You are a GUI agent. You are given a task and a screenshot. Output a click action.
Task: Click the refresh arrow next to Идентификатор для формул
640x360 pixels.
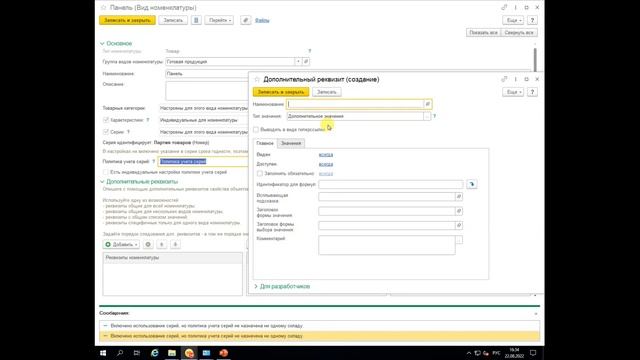coord(472,184)
